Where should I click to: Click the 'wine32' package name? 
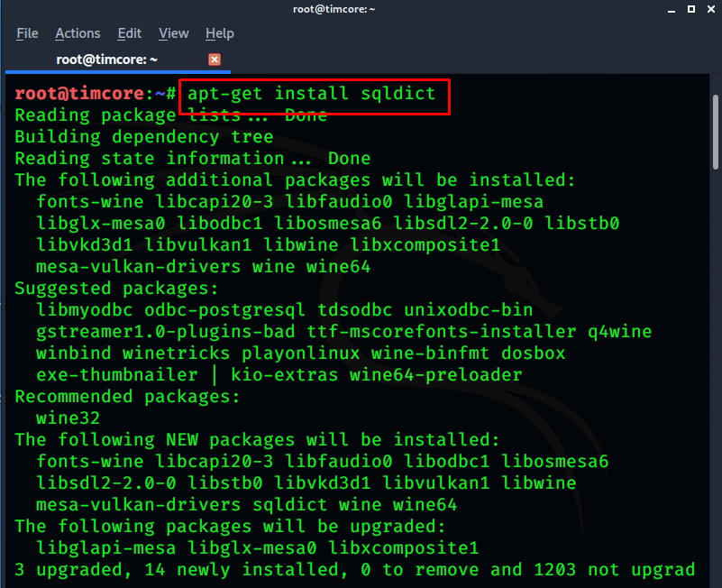click(69, 418)
